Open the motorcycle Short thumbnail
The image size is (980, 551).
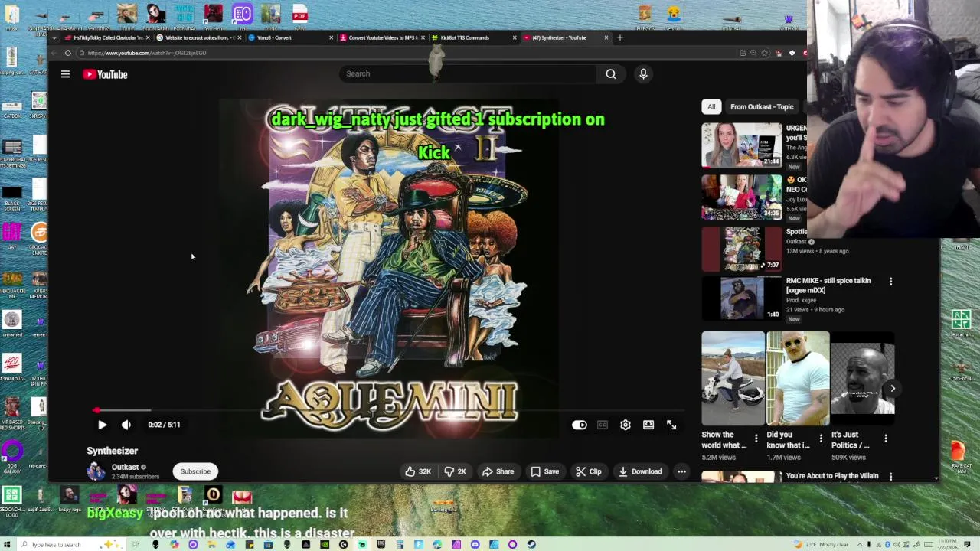point(733,378)
